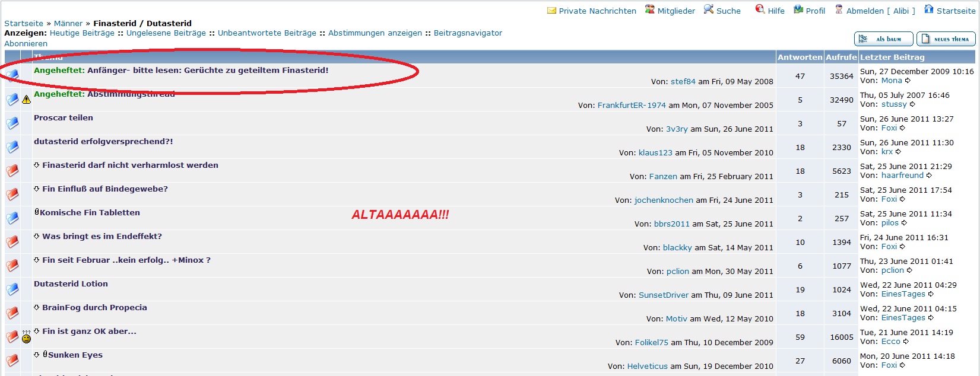Click the Abmelden user icon
980x376 pixels.
pyautogui.click(x=839, y=9)
